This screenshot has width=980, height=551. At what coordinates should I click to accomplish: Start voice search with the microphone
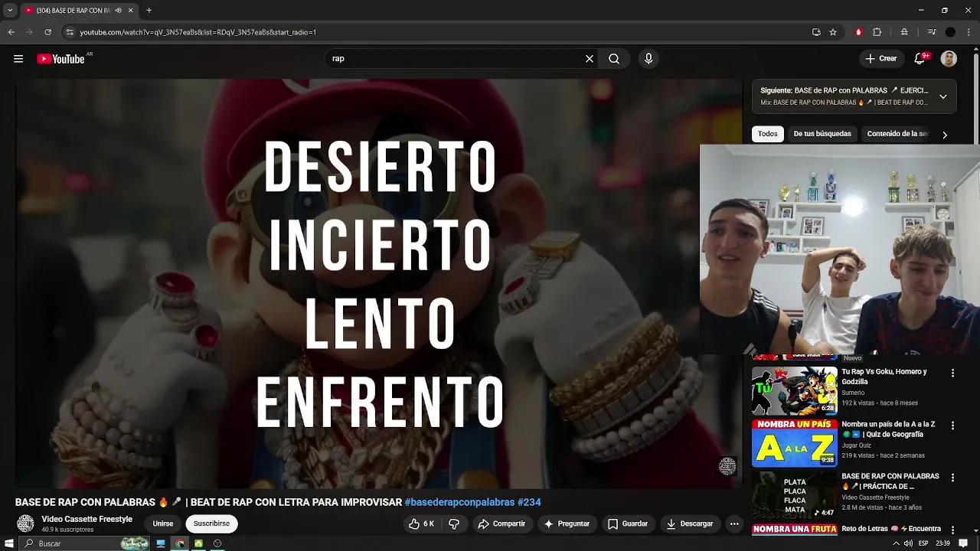pyautogui.click(x=648, y=59)
